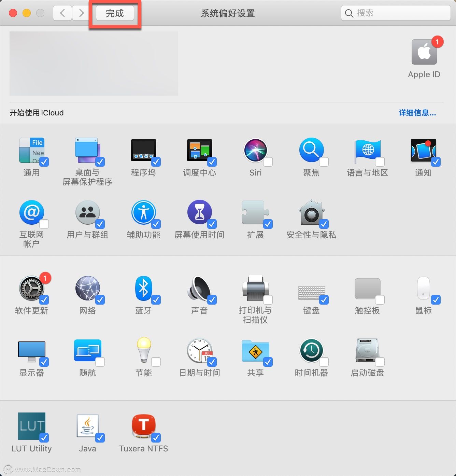Open the 互联网帐户 @ icon
Viewport: 456px width, 476px height.
[x=31, y=212]
